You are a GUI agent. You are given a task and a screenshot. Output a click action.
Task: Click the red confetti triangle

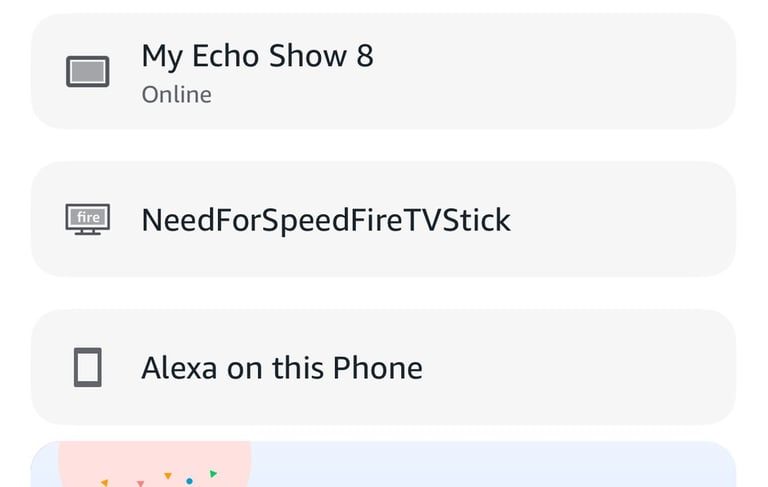[x=140, y=483]
